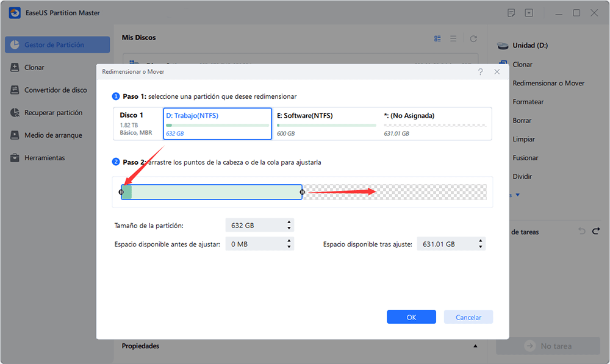Click Redimensionar o Mover in right panel

[x=548, y=83]
